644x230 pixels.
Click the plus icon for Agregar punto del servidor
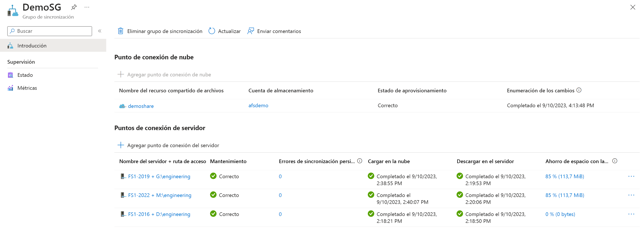(x=121, y=145)
